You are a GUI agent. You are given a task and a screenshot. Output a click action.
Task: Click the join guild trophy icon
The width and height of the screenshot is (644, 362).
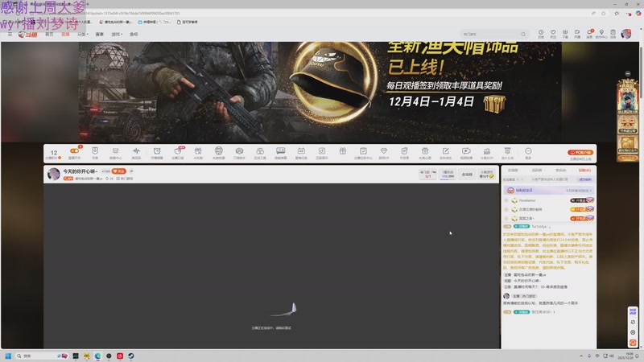pos(508,151)
